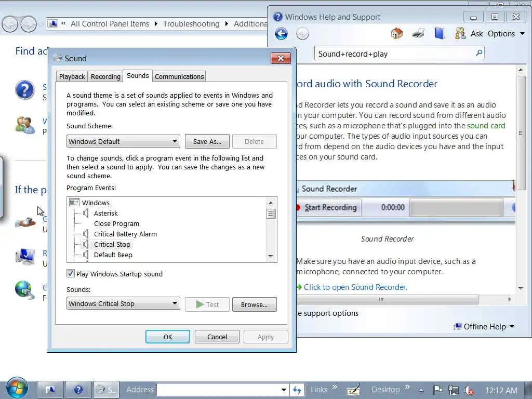
Task: Click Ask in the Help toolbar
Action: pyautogui.click(x=477, y=34)
